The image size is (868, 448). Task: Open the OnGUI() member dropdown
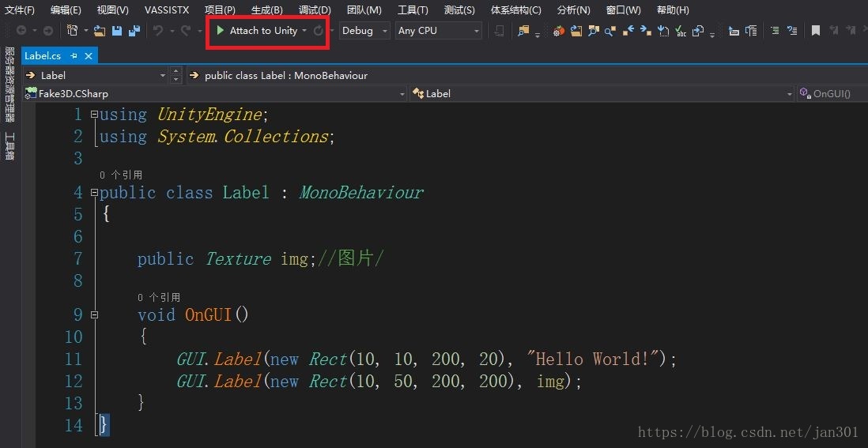click(832, 93)
